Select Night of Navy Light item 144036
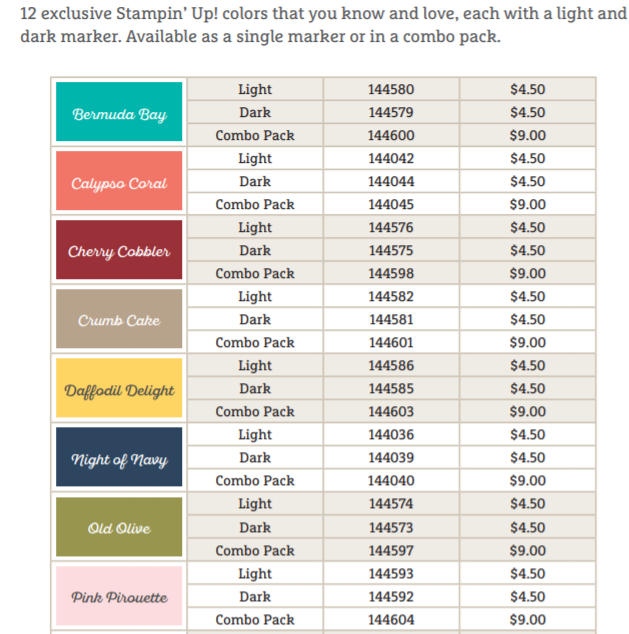The height and width of the screenshot is (634, 629). tap(390, 435)
